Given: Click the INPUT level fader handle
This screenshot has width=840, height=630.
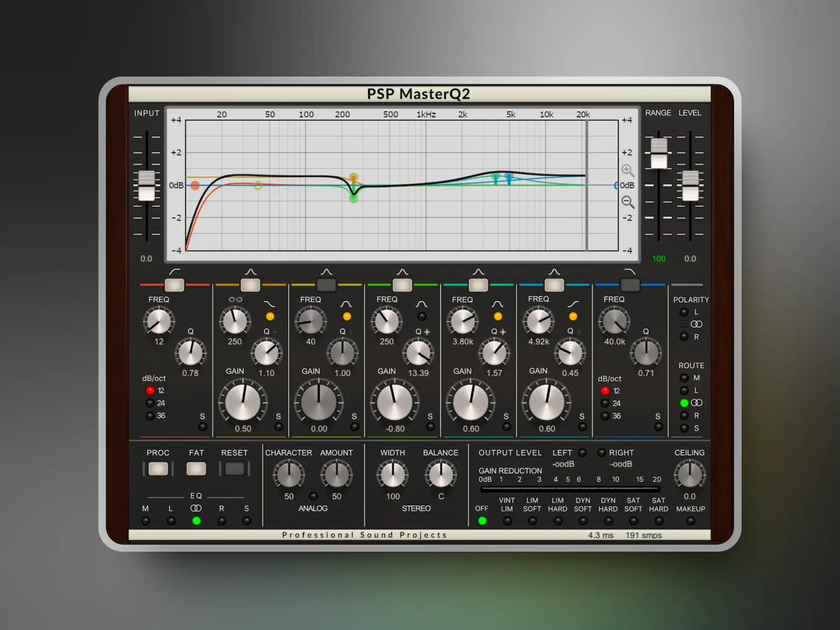Looking at the screenshot, I should pyautogui.click(x=147, y=186).
